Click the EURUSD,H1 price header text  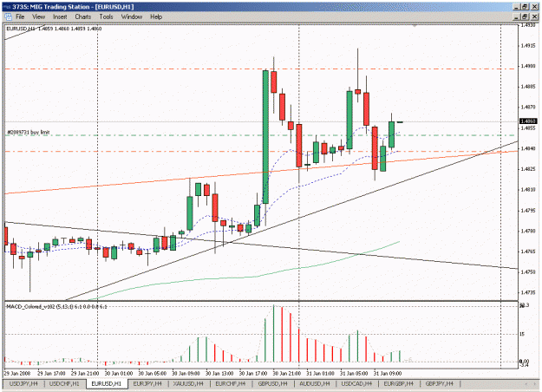54,29
